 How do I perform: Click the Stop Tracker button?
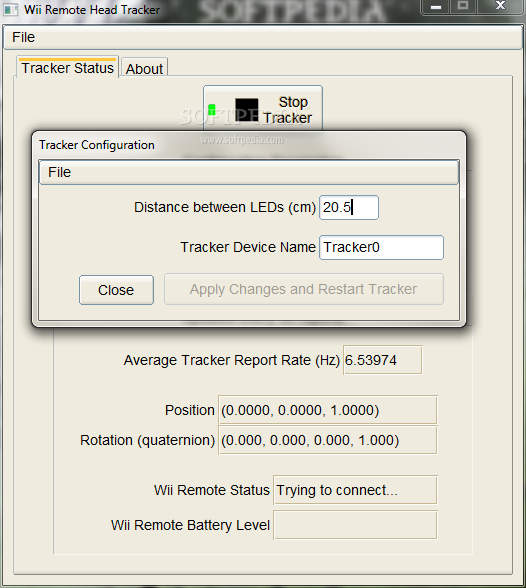coord(263,109)
